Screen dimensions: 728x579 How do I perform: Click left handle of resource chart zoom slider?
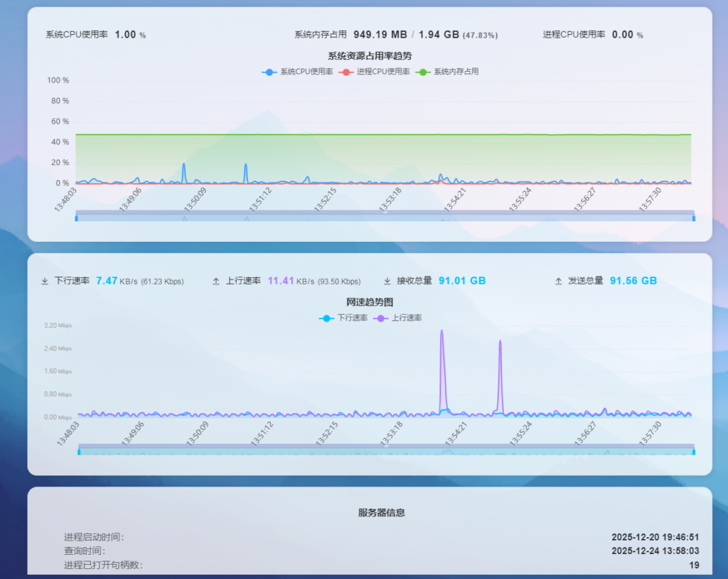tap(76, 217)
